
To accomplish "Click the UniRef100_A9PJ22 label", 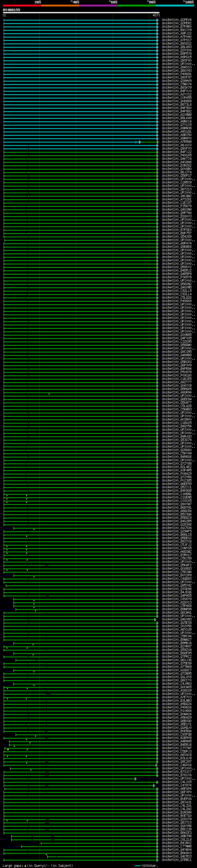I will click(x=176, y=33).
